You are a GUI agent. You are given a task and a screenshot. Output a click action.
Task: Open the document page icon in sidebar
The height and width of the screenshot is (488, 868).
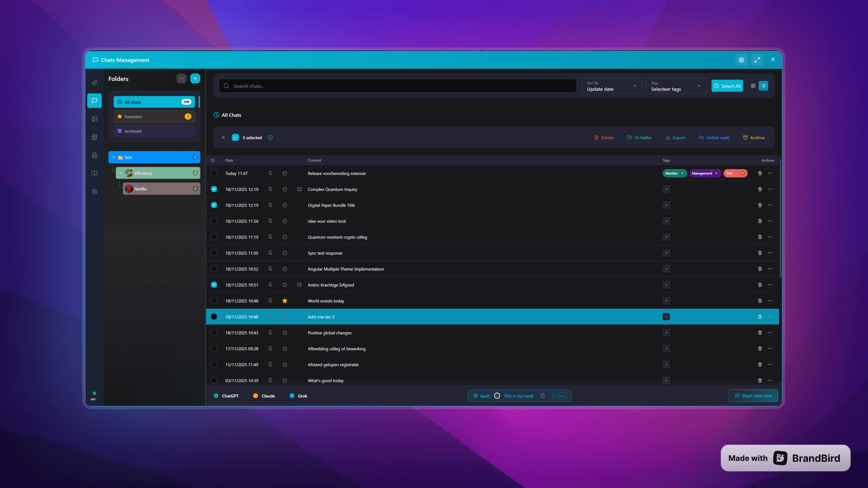[94, 155]
